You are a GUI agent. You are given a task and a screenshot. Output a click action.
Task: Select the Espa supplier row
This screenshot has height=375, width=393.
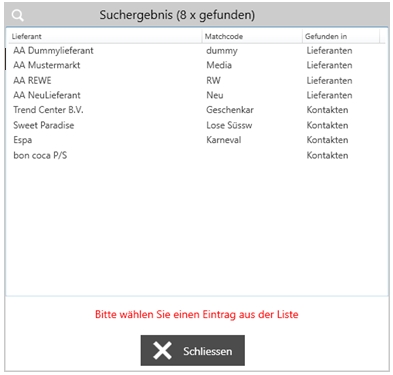pos(197,140)
